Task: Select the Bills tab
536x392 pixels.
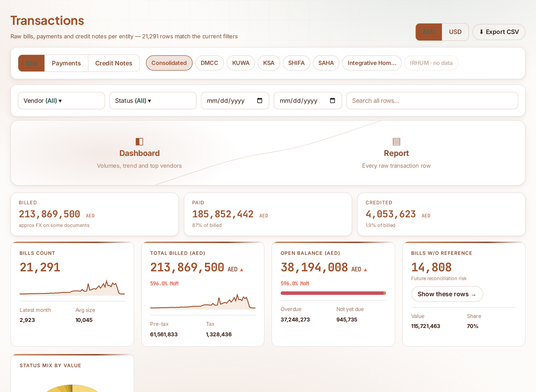Action: point(31,63)
